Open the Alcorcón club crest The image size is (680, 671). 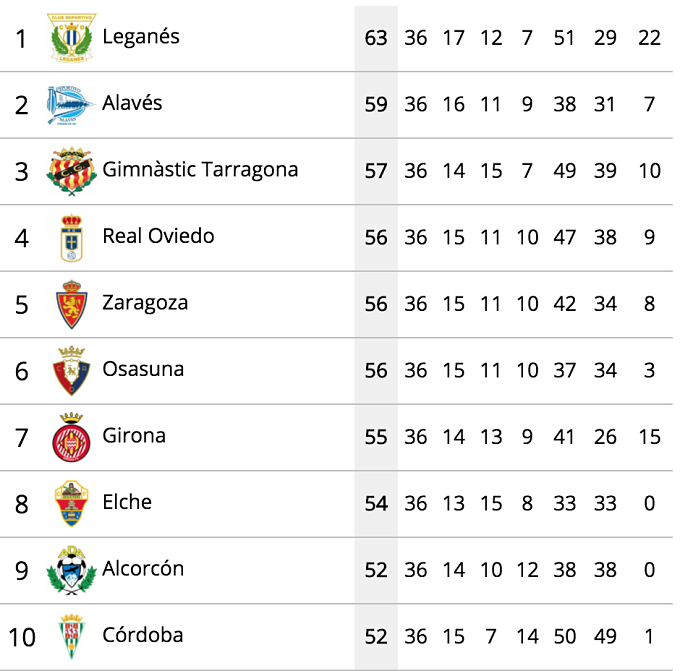(72, 570)
